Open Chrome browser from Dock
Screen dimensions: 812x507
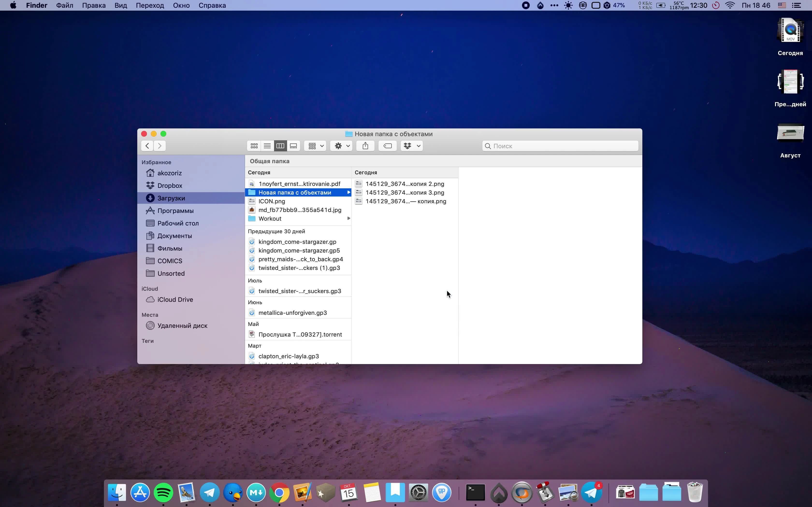pos(279,493)
